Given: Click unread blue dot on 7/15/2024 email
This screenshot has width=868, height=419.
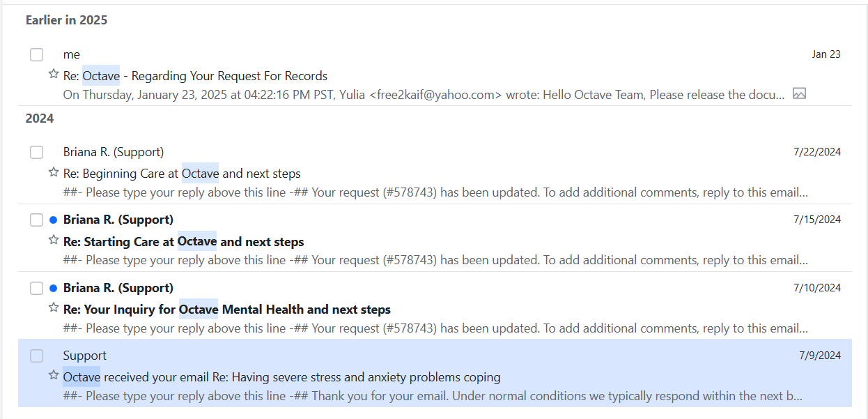Looking at the screenshot, I should click(54, 220).
